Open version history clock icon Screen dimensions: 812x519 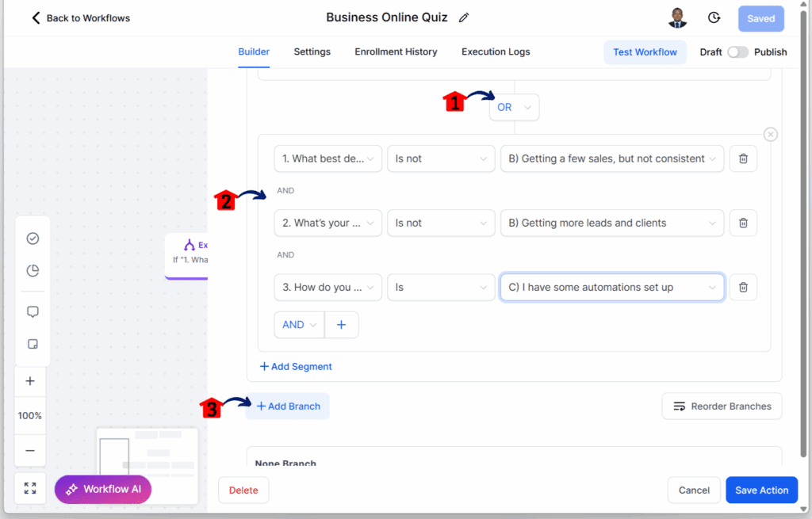click(714, 18)
